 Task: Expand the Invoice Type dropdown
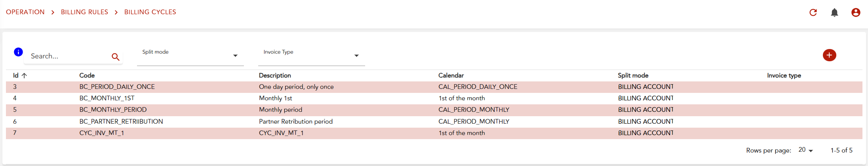coord(356,56)
